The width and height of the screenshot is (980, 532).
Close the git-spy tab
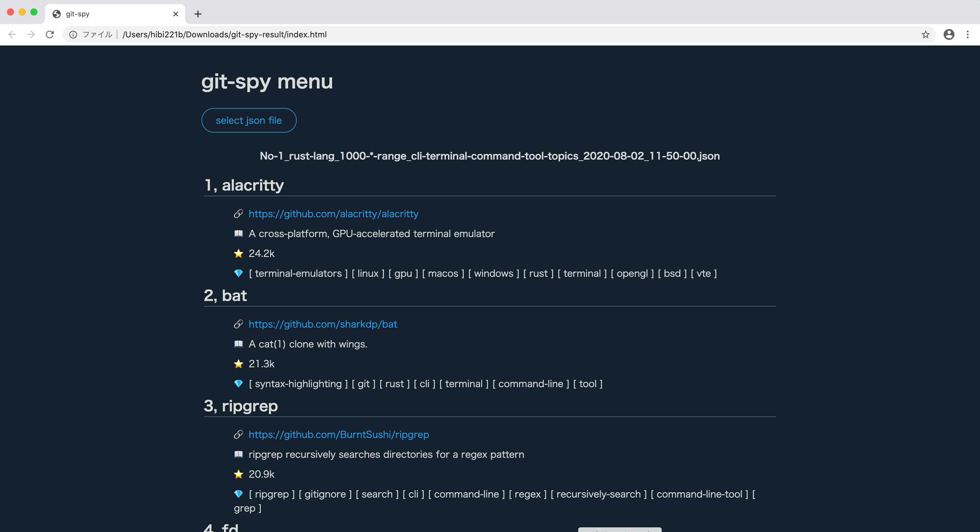[176, 14]
